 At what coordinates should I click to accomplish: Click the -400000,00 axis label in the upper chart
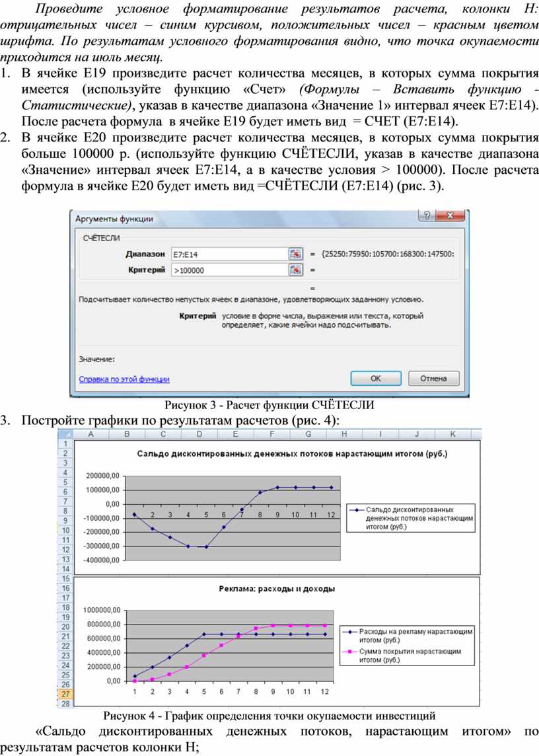click(x=101, y=560)
